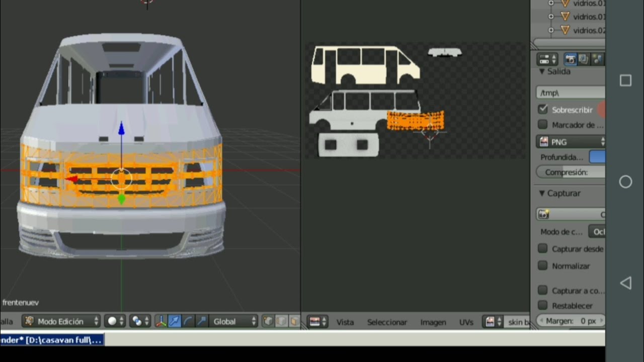Click the blue Z-axis manipulator arrow
This screenshot has height=362, width=644.
pyautogui.click(x=121, y=129)
